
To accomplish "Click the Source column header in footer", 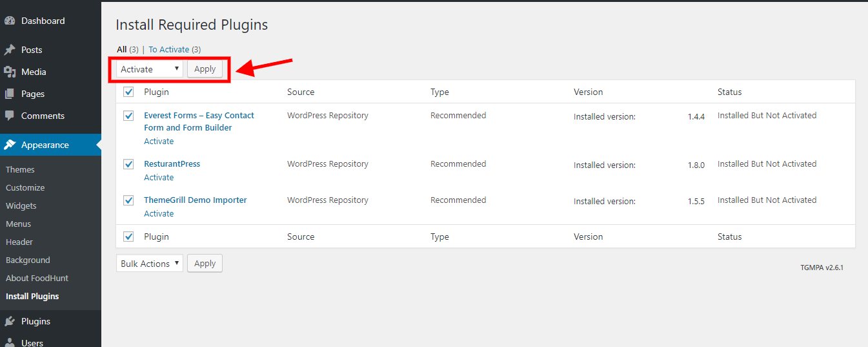I will click(x=301, y=237).
